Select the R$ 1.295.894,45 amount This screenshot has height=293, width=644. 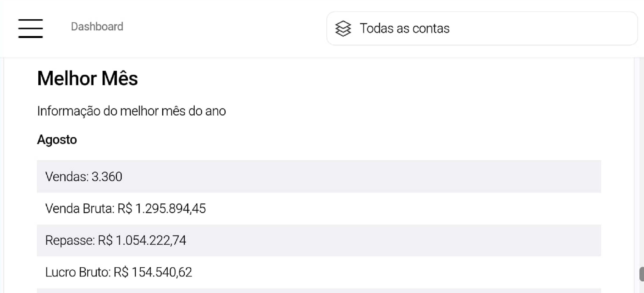coord(162,208)
